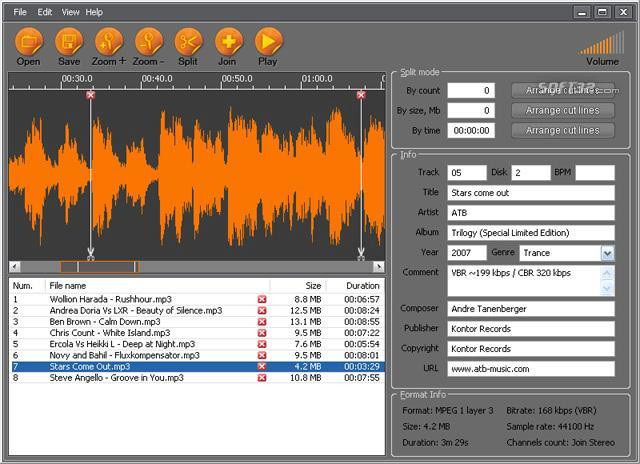Open the View menu

point(70,12)
